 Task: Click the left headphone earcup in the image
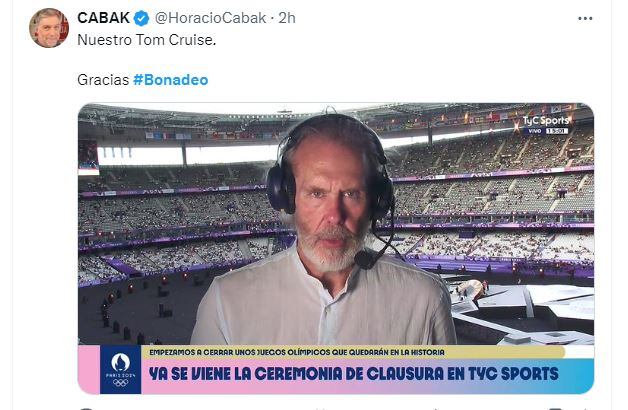pos(281,187)
